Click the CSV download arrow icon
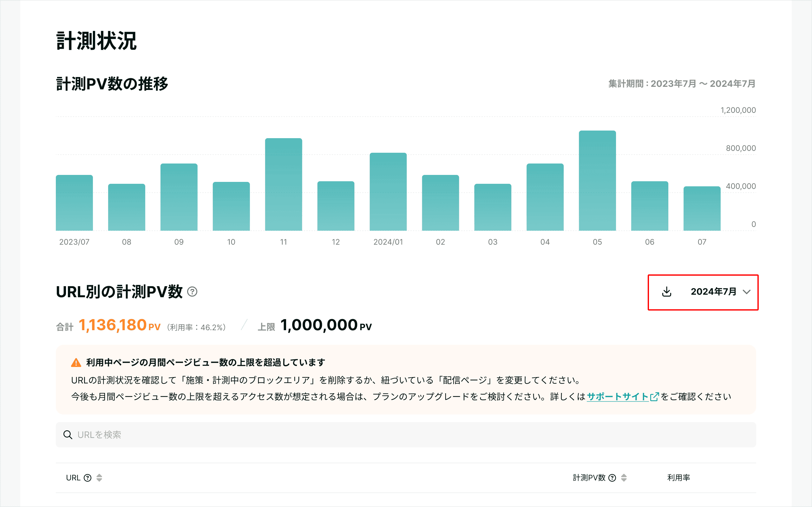The height and width of the screenshot is (507, 812). click(666, 292)
